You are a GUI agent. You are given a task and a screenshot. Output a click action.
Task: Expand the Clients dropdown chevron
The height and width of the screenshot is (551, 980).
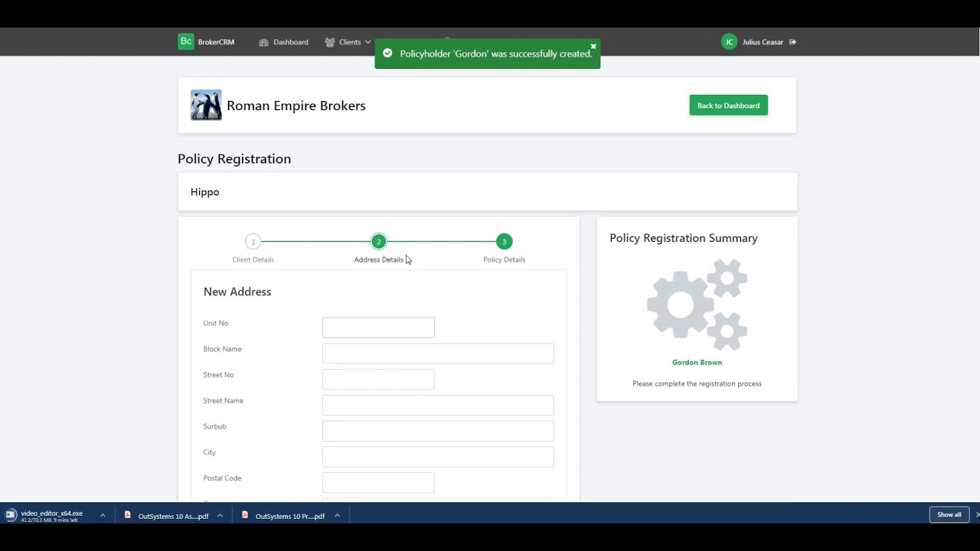click(x=367, y=42)
